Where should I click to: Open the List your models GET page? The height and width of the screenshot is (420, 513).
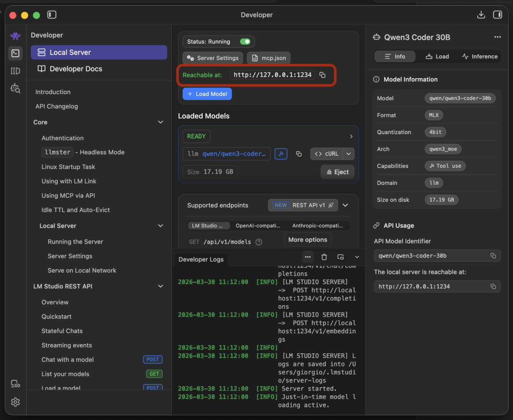click(x=102, y=374)
